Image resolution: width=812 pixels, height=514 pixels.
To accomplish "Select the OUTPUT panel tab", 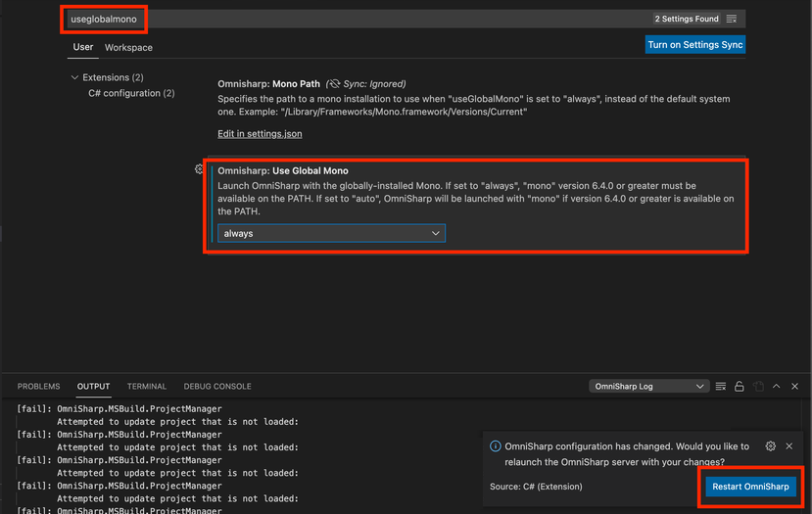I will click(93, 386).
